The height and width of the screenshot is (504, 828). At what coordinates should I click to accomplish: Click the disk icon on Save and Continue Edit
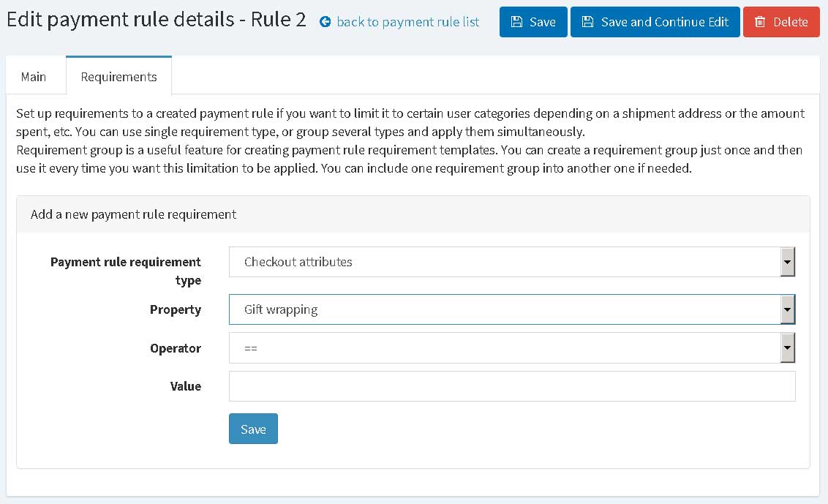(x=587, y=22)
